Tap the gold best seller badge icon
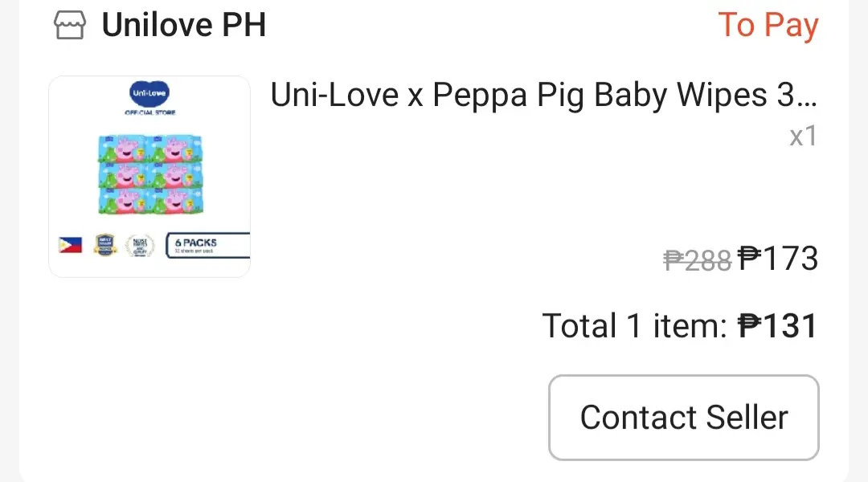The height and width of the screenshot is (482, 868). pyautogui.click(x=105, y=245)
